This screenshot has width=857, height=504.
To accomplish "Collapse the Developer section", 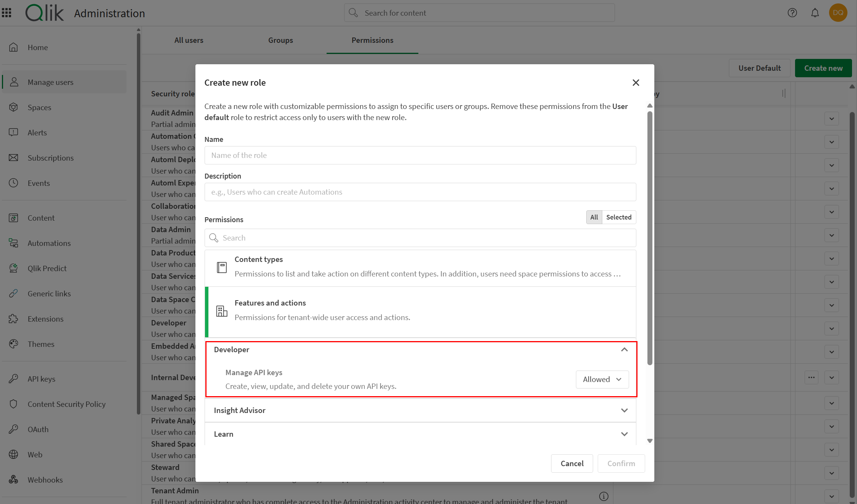I will 624,349.
